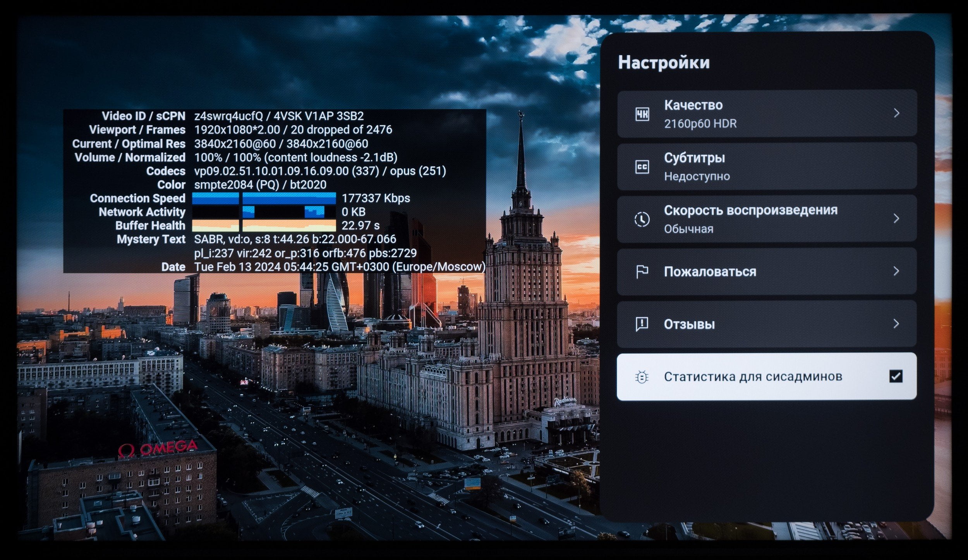The width and height of the screenshot is (968, 560).
Task: Click the 'Date' stats label
Action: [173, 267]
